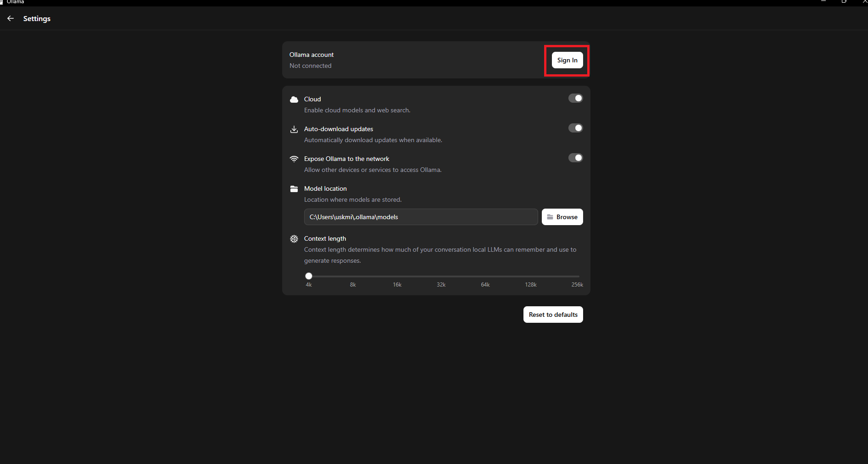The width and height of the screenshot is (868, 464).
Task: Click the Auto-download updates download icon
Action: [294, 129]
